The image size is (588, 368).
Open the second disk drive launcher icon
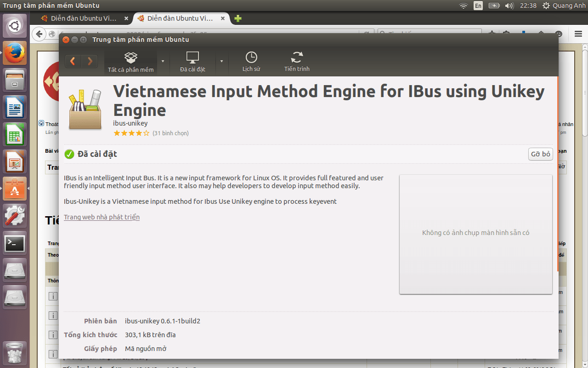click(15, 298)
